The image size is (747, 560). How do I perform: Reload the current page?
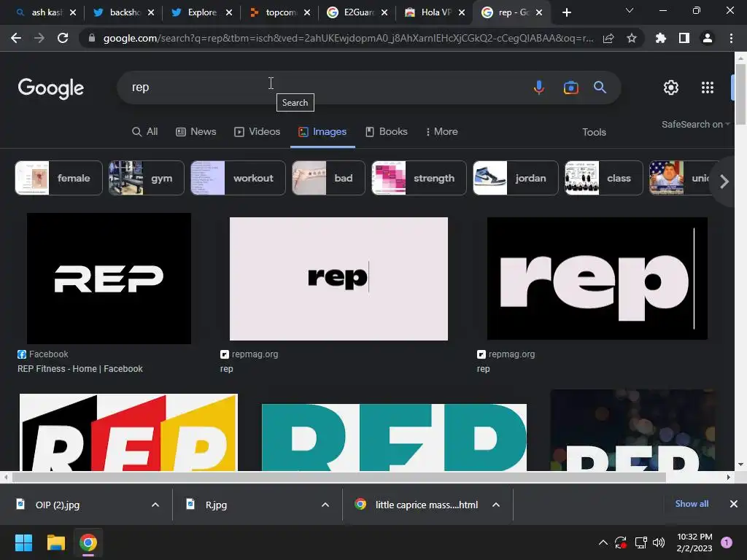(x=63, y=38)
